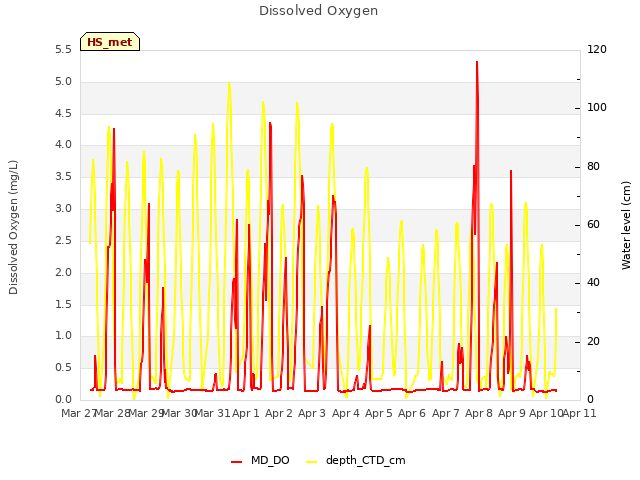
Task: Click the Apr 2 x-axis tick label
Action: tap(279, 413)
